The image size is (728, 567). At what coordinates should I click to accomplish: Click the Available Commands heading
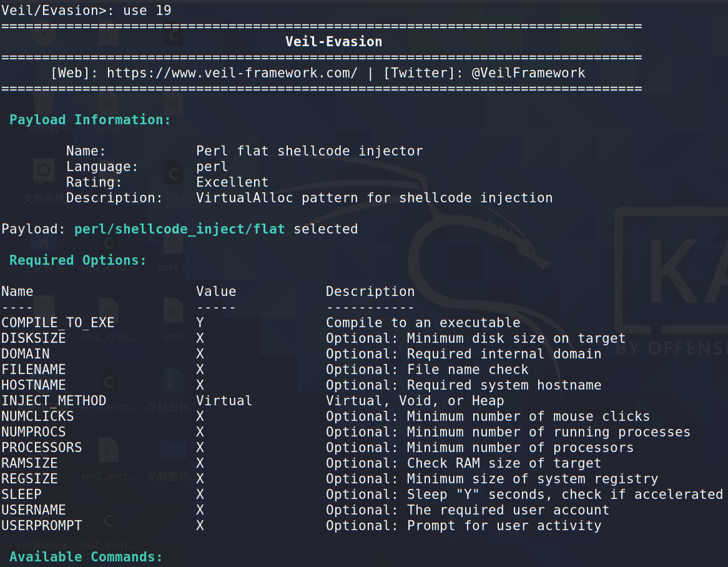coord(86,557)
